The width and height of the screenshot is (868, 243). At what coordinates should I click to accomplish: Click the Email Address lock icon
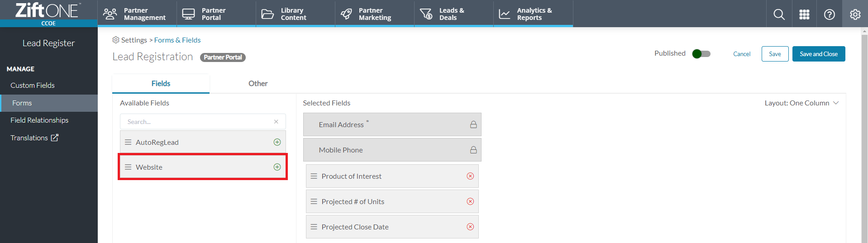tap(473, 124)
